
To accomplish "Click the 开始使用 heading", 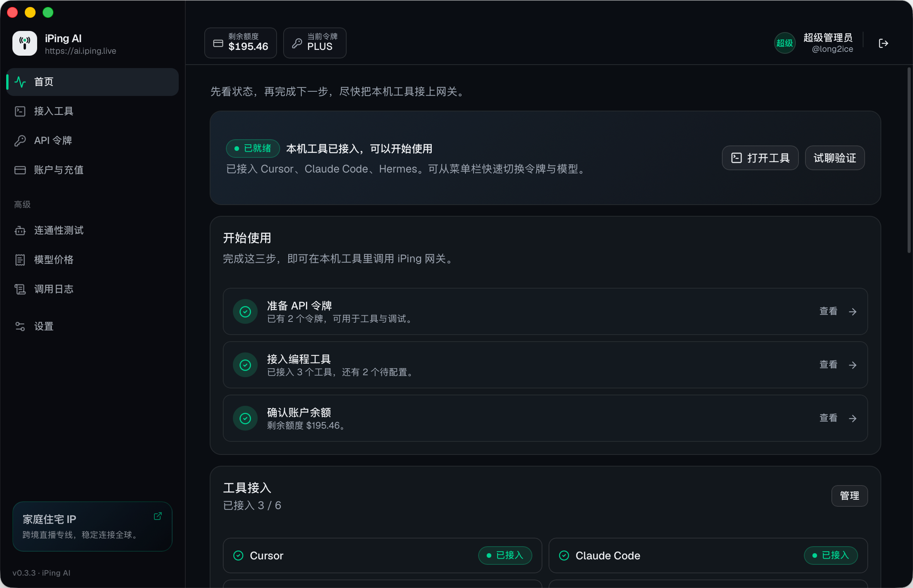I will [247, 238].
